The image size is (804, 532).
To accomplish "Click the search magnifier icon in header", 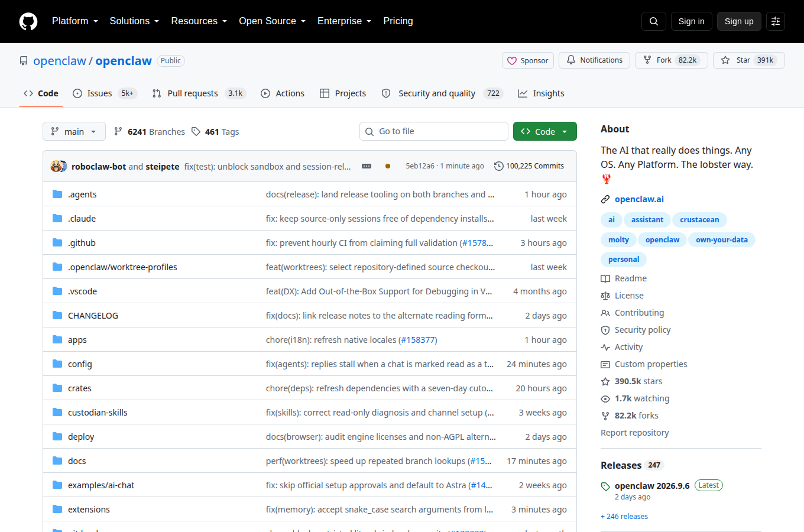I will click(654, 21).
